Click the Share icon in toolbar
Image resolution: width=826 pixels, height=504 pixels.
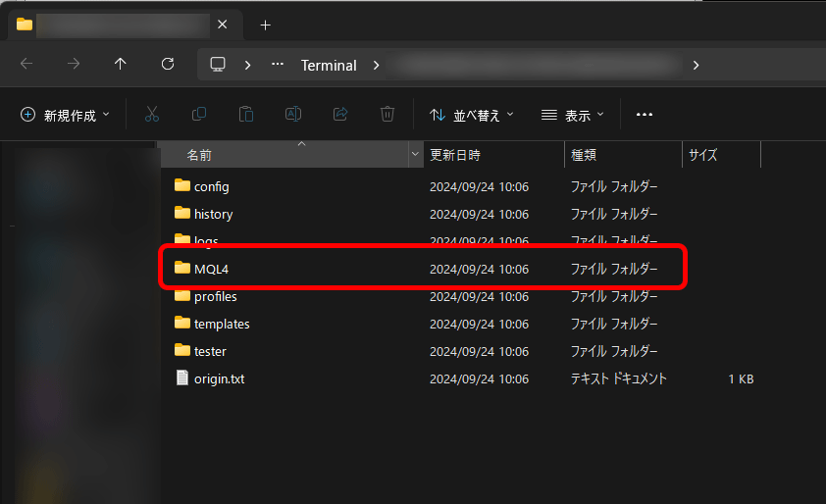pos(340,115)
